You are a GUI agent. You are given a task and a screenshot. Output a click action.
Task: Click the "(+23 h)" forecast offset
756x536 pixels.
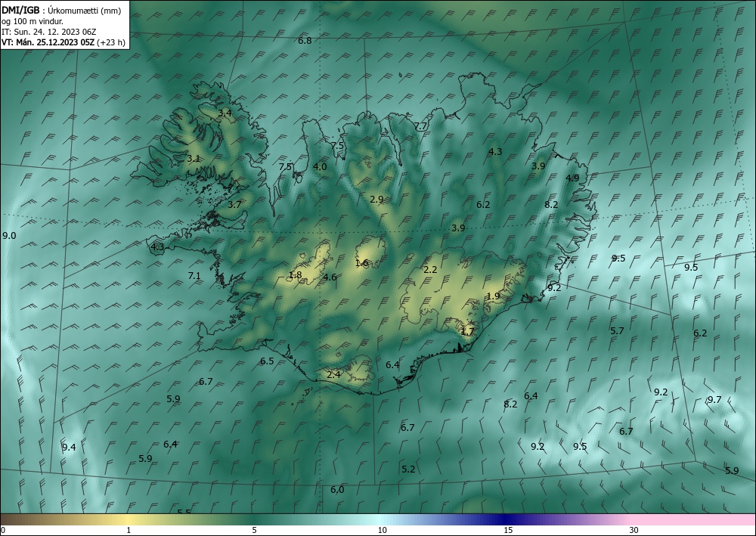coord(111,42)
